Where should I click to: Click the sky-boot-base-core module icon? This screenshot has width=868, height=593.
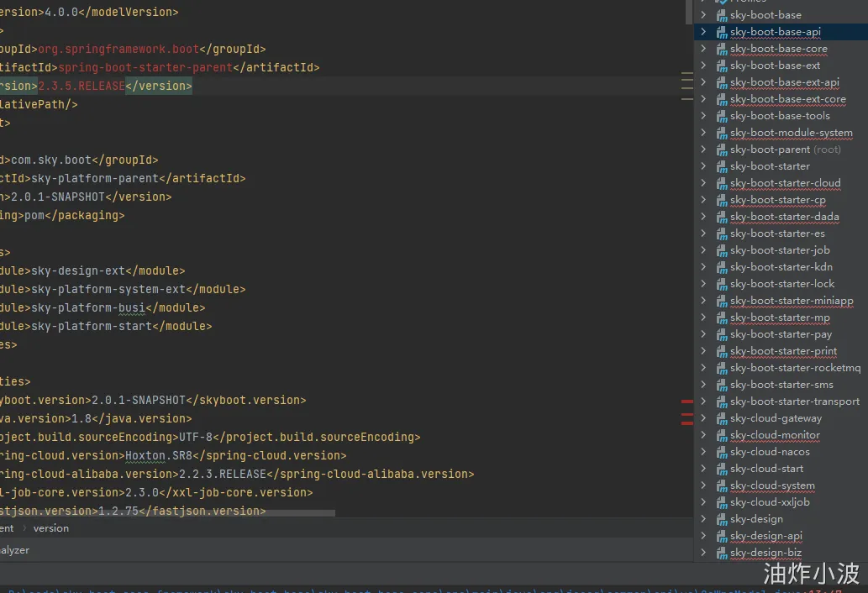click(x=721, y=50)
